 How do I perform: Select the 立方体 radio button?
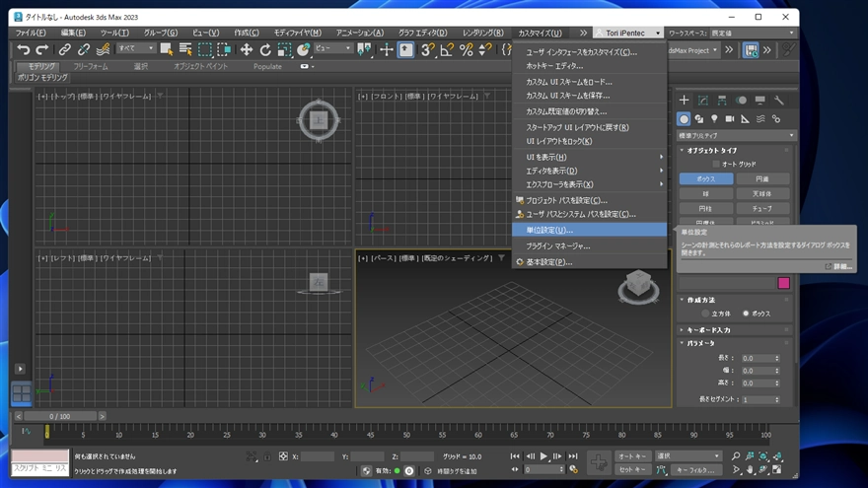(x=705, y=314)
